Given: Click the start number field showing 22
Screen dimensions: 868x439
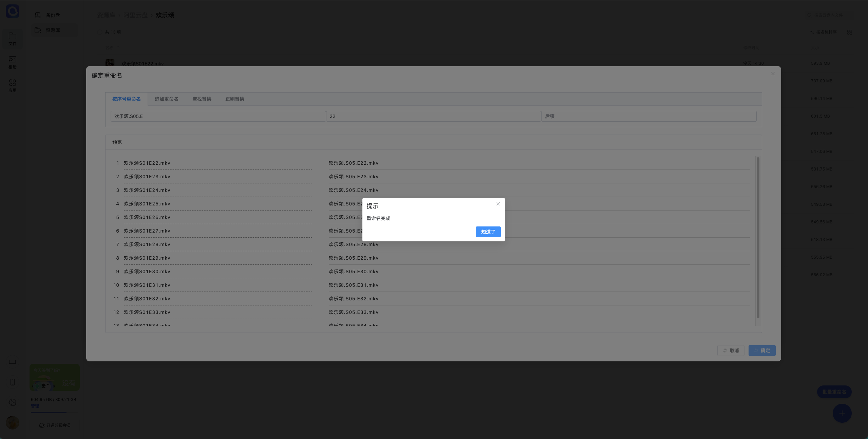Looking at the screenshot, I should coord(433,116).
